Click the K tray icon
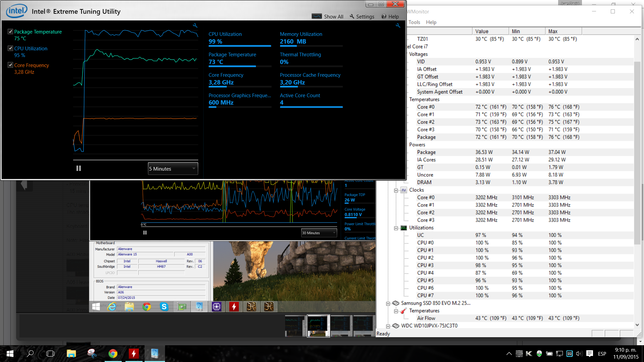This screenshot has width=644, height=362. [x=529, y=354]
